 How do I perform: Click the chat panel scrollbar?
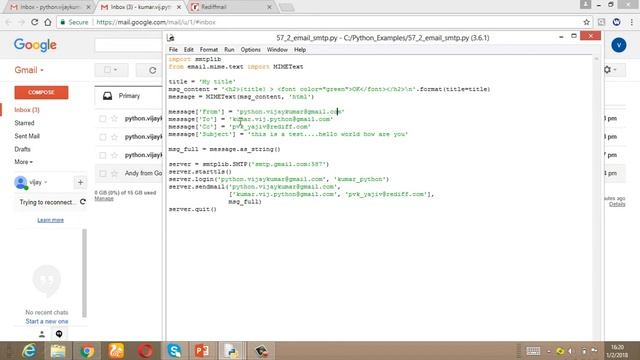[84, 273]
